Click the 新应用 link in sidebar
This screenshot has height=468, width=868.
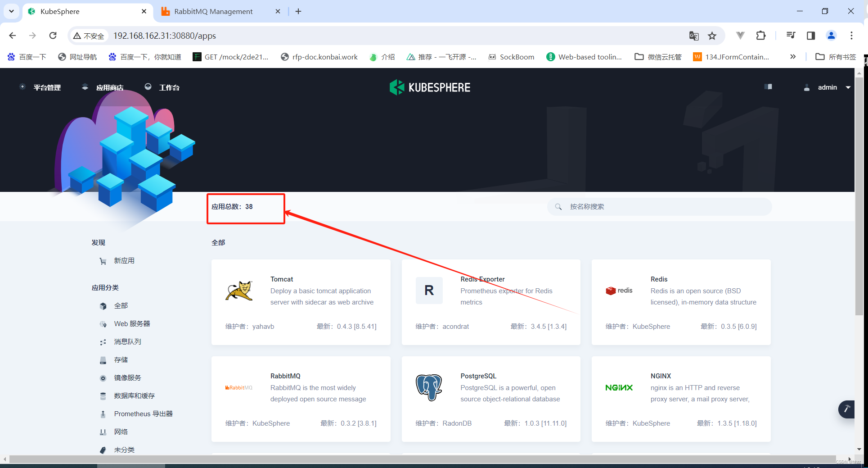coord(124,260)
